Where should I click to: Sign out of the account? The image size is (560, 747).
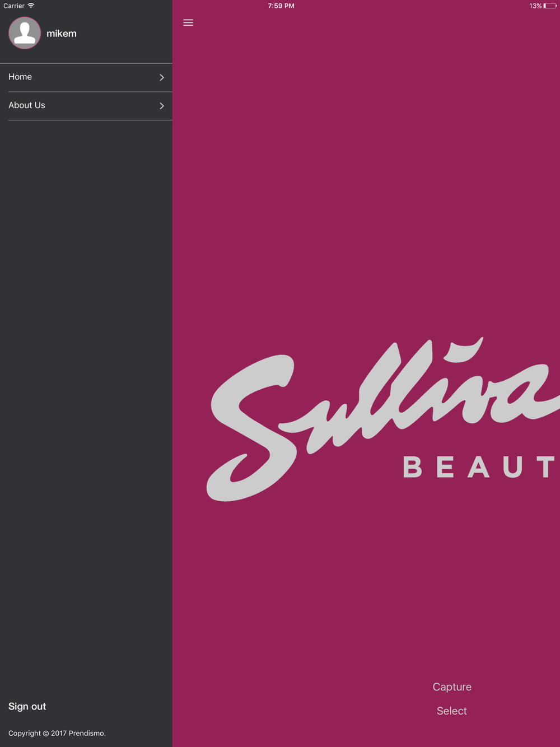click(x=27, y=707)
